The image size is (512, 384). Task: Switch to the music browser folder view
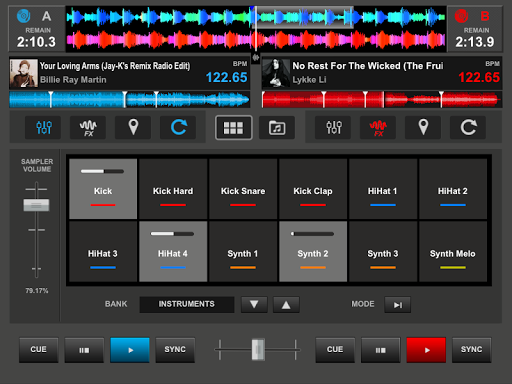coord(277,127)
